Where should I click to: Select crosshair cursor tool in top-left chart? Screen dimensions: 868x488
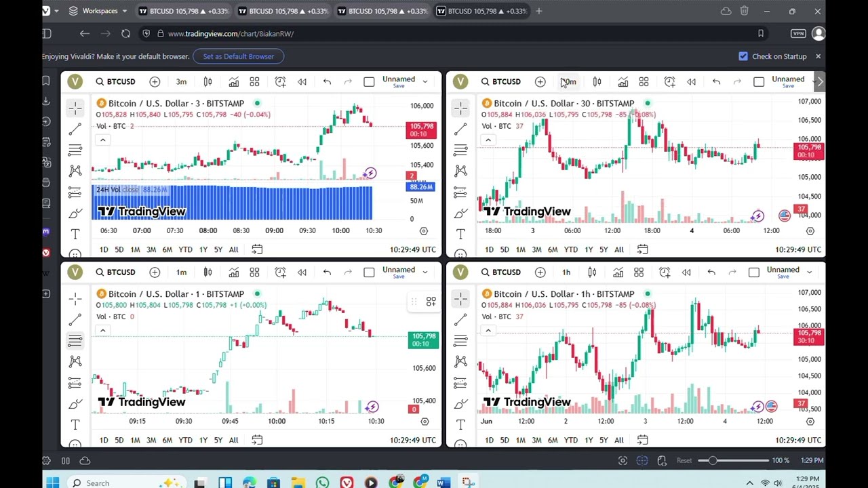[x=75, y=108]
